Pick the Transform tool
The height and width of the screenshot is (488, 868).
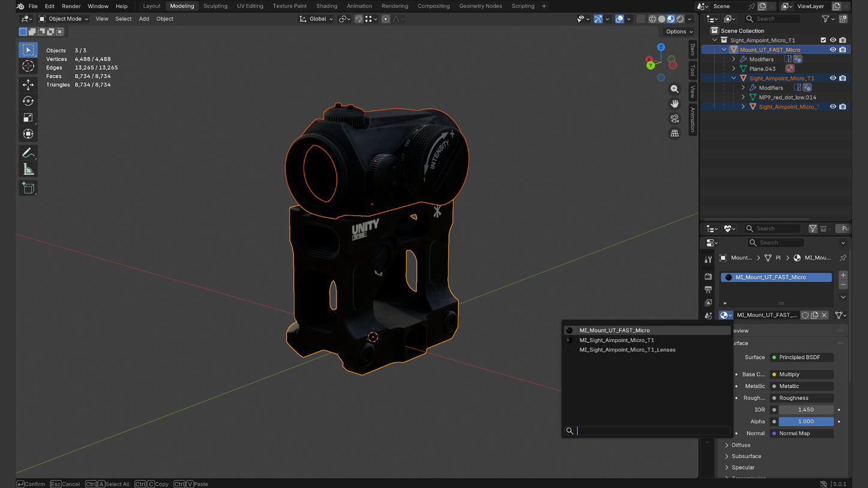[x=28, y=133]
